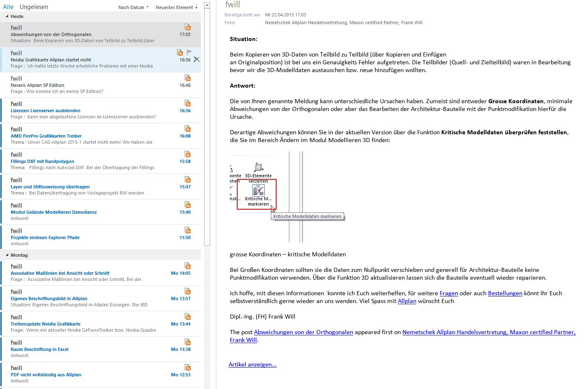Image resolution: width=588 pixels, height=389 pixels.
Task: Switch to the Alle filter tab
Action: click(x=8, y=7)
